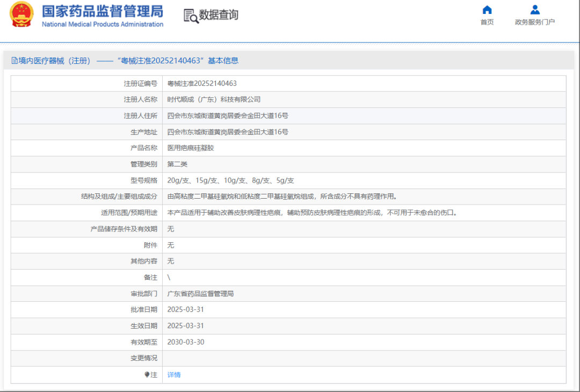
Task: Click 无 in 产品储存条件及有效期 row
Action: click(x=171, y=229)
